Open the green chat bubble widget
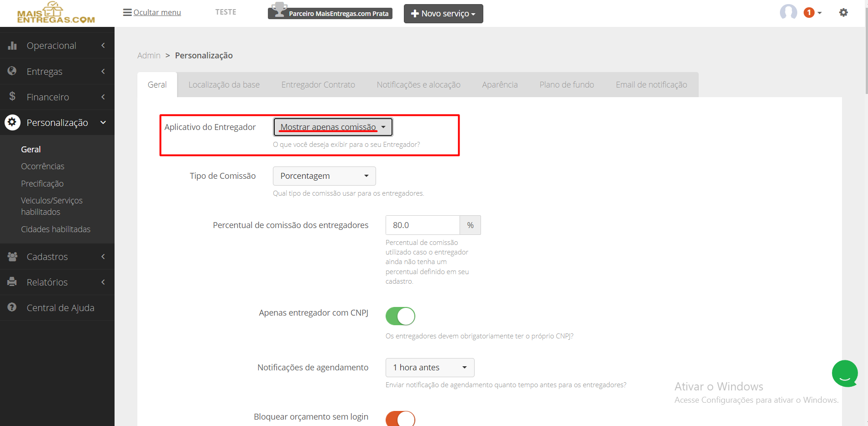 coord(845,373)
